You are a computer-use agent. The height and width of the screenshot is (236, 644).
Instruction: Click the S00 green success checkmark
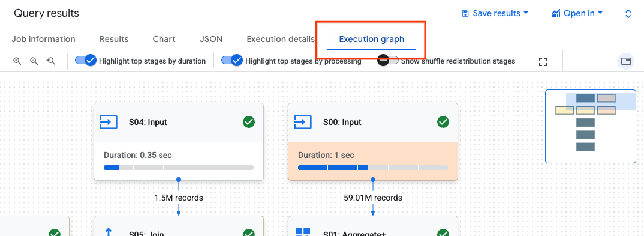pyautogui.click(x=443, y=122)
